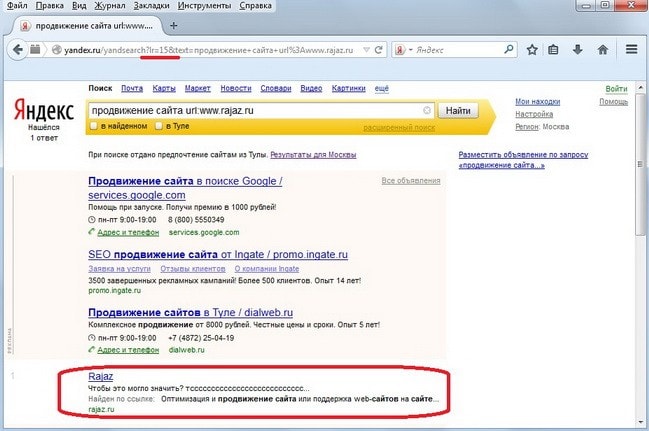Open the bookmarks list toolbar icon
The width and height of the screenshot is (649, 431).
(x=554, y=48)
